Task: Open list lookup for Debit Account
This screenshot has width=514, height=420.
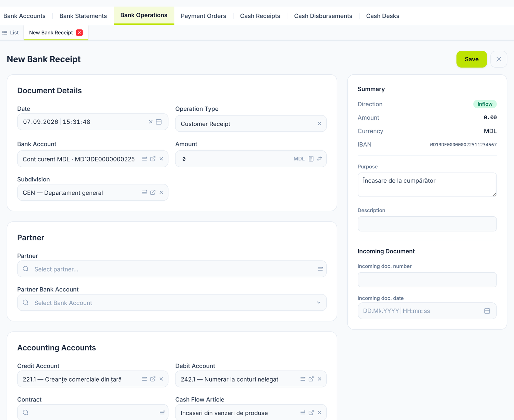Action: 303,379
